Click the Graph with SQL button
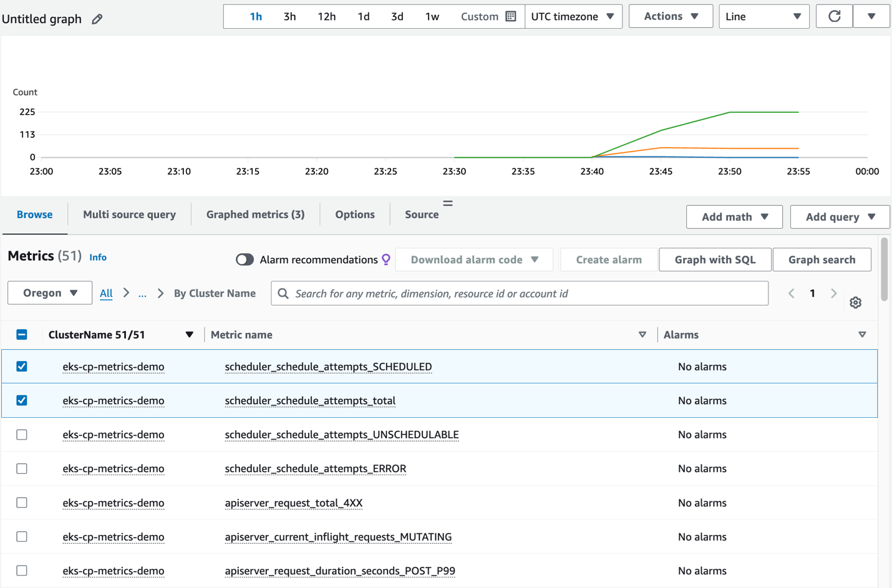Image resolution: width=892 pixels, height=588 pixels. coord(715,259)
